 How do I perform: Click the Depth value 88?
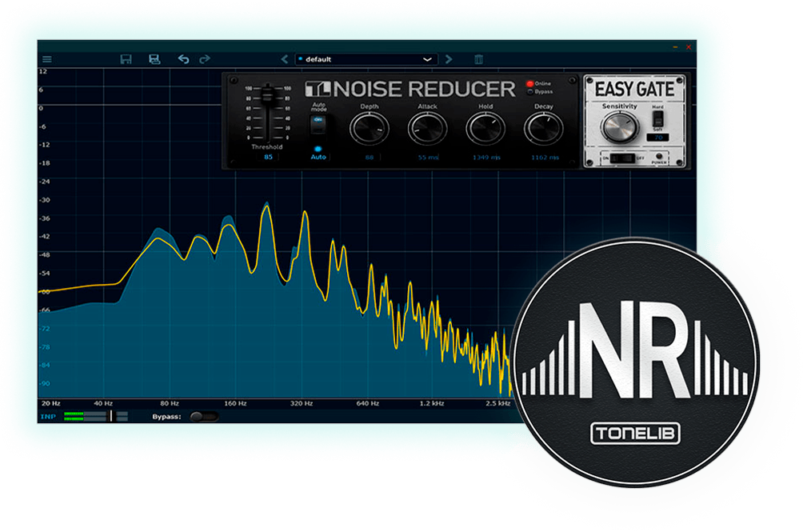point(370,158)
